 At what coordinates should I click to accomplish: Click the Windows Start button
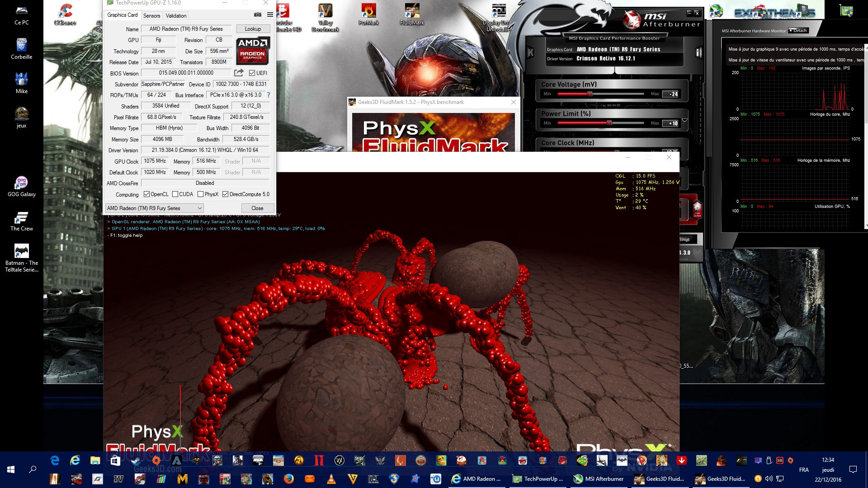11,469
